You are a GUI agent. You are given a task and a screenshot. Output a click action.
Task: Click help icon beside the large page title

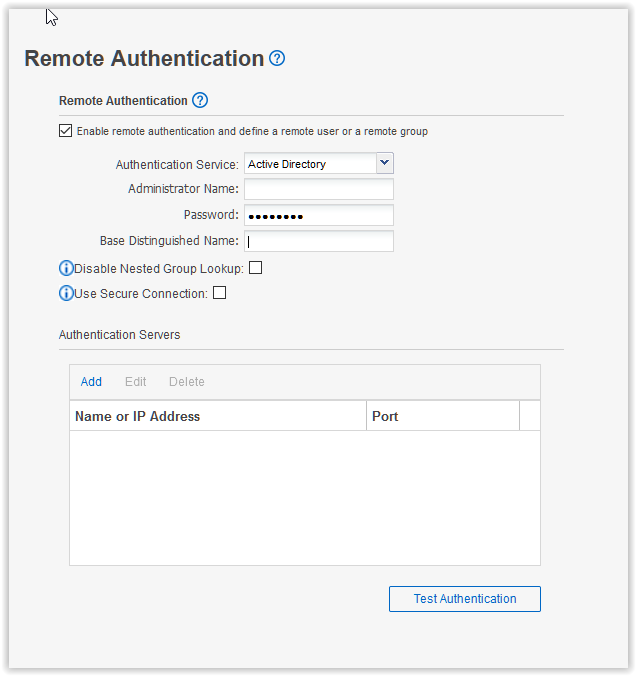click(278, 59)
